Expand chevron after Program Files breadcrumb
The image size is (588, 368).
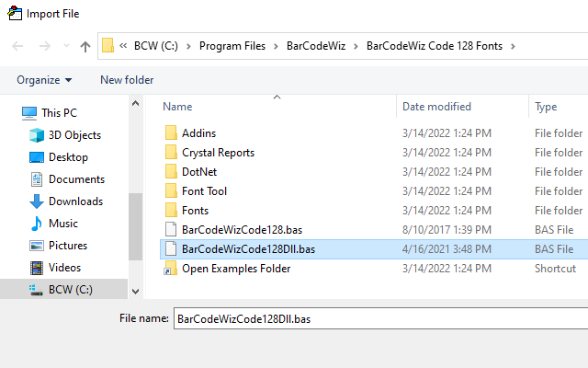coord(276,46)
